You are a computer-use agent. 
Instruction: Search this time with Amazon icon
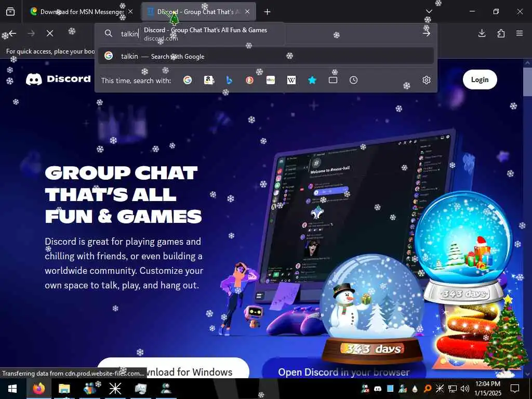pos(208,80)
